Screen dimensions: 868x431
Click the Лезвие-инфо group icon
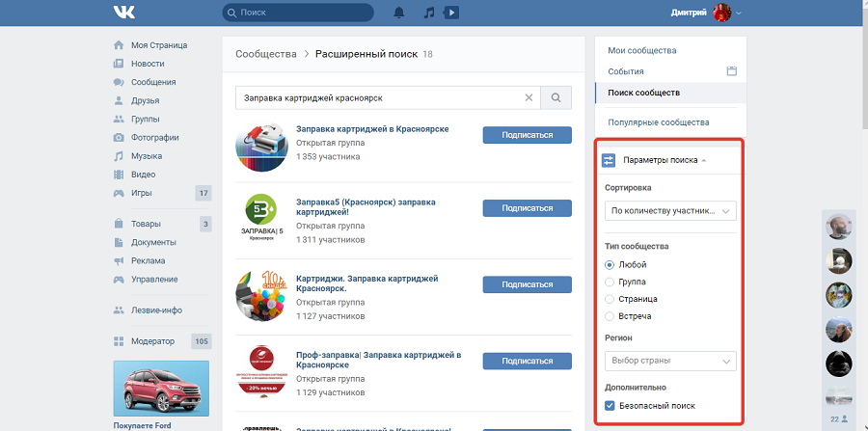click(x=119, y=310)
